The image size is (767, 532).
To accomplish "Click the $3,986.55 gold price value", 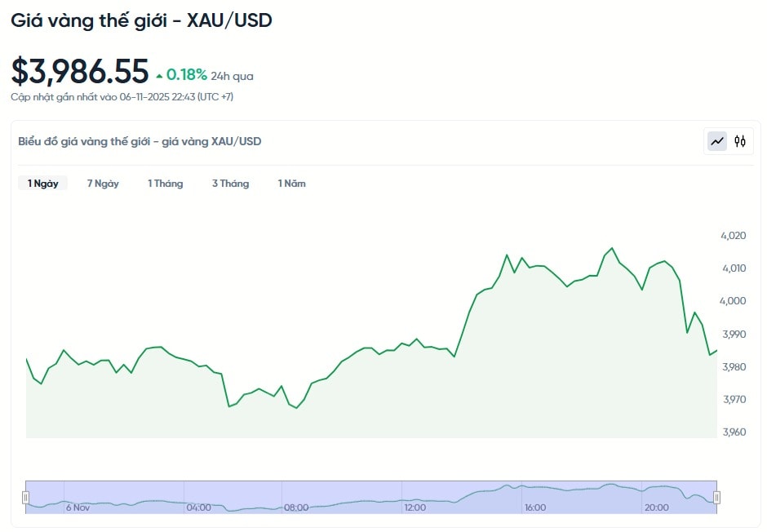I will [80, 72].
